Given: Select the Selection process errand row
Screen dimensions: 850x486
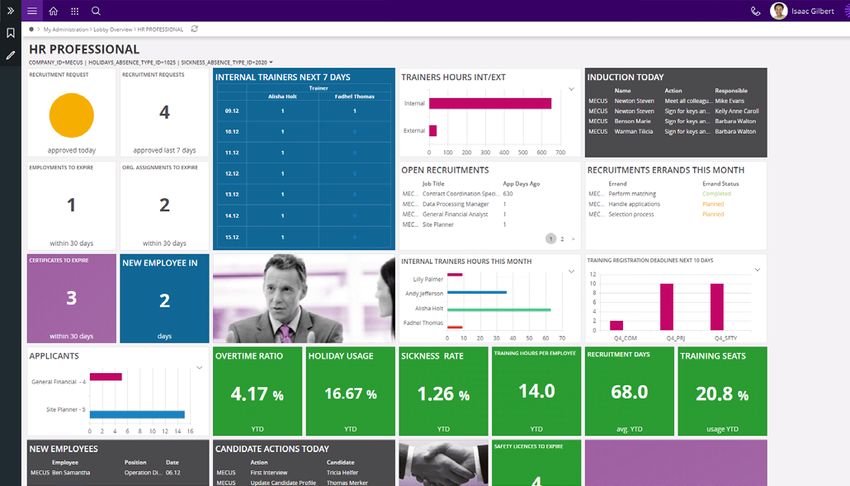Looking at the screenshot, I should [x=675, y=215].
